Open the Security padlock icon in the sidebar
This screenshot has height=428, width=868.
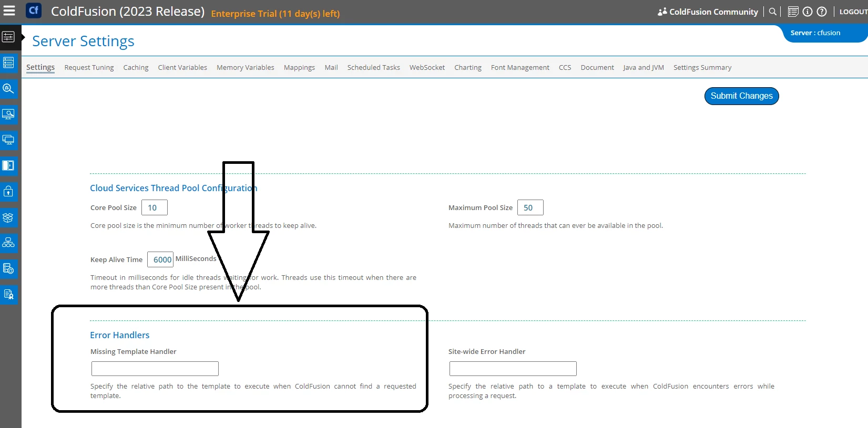[x=8, y=191]
